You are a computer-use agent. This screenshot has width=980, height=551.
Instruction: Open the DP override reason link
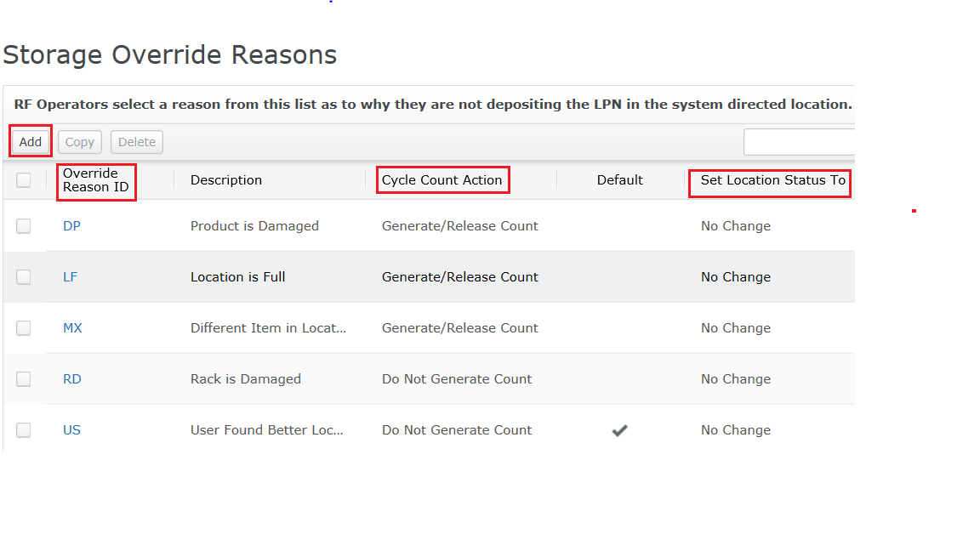point(71,226)
